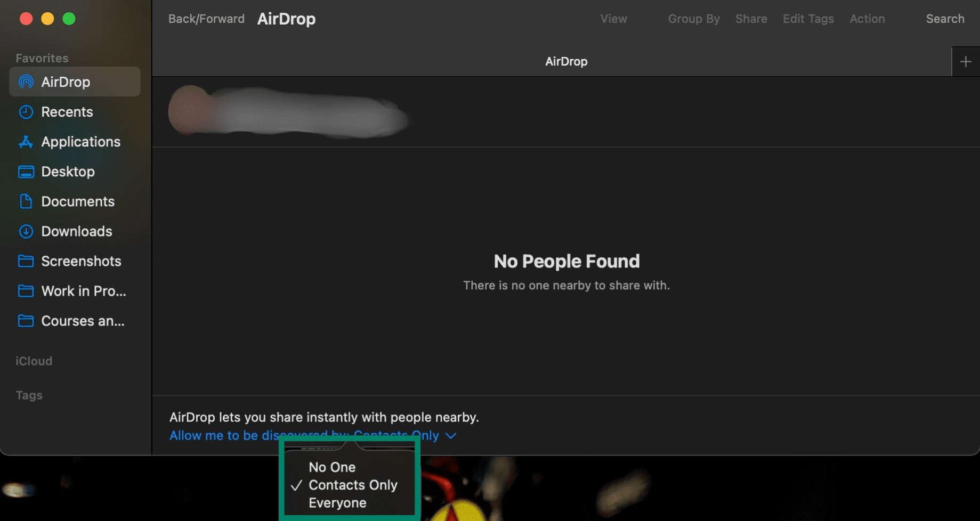Click the Share toolbar item
The height and width of the screenshot is (521, 980).
point(751,19)
